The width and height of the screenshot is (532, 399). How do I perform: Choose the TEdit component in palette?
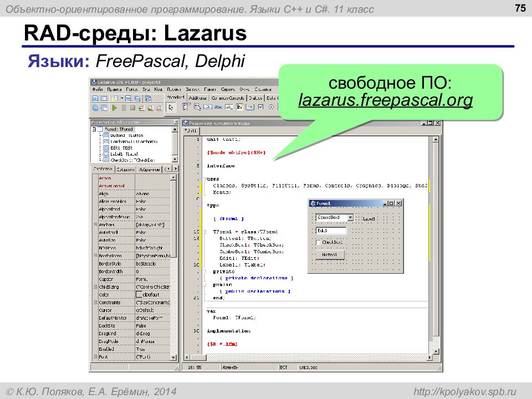coord(229,107)
